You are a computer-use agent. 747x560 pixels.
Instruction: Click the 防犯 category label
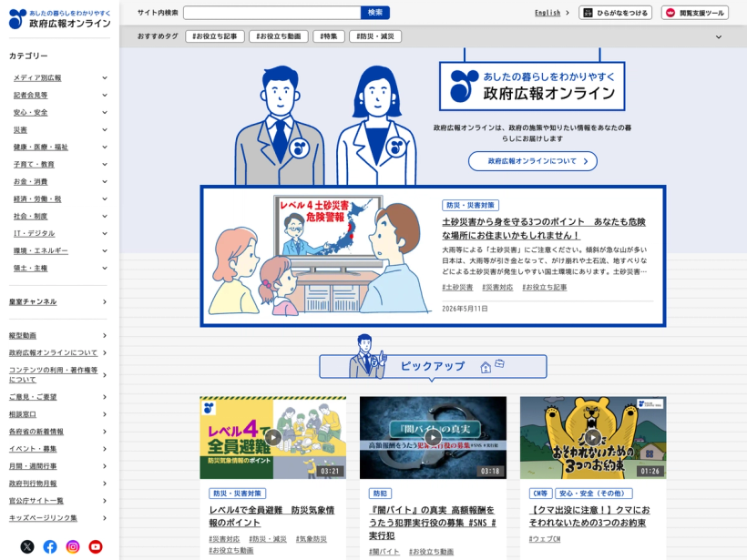pos(380,494)
